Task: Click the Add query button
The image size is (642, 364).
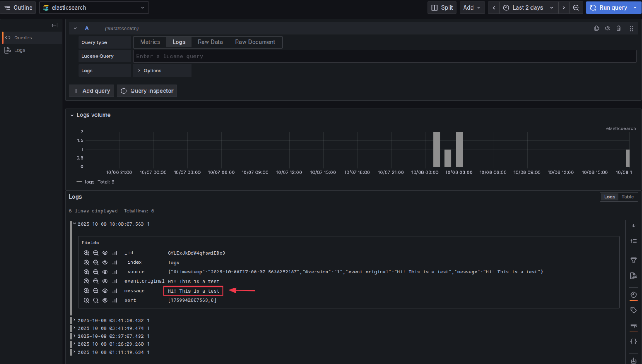Action: point(92,91)
